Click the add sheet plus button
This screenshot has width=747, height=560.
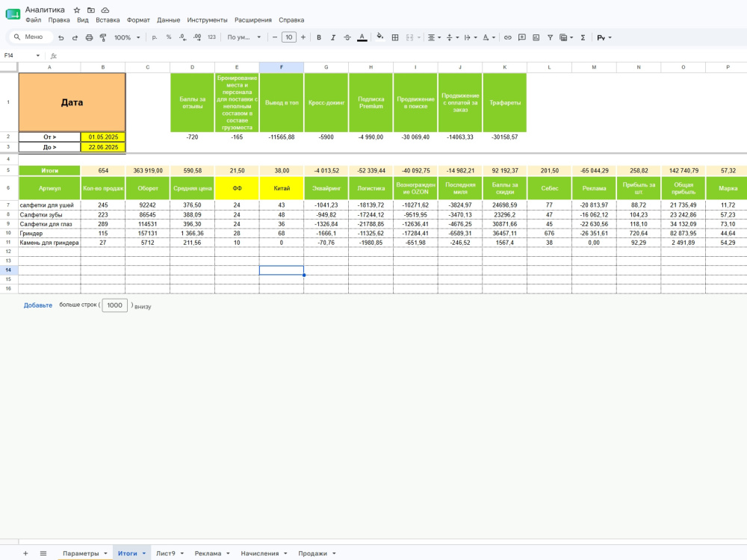coord(25,553)
